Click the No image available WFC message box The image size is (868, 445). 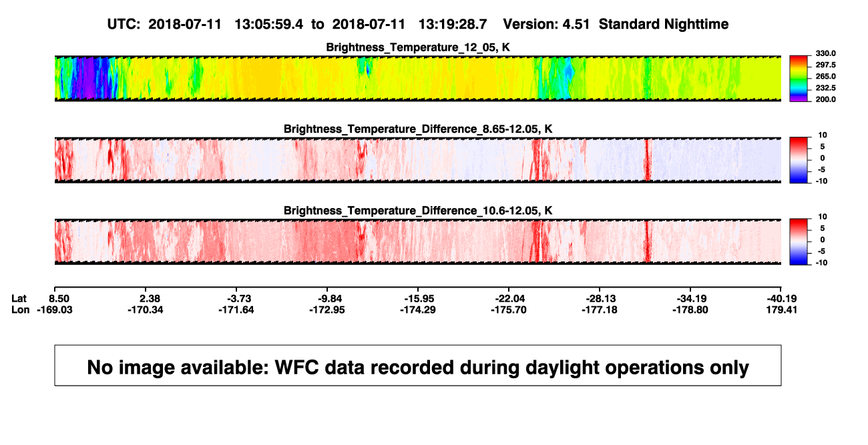[x=418, y=366]
